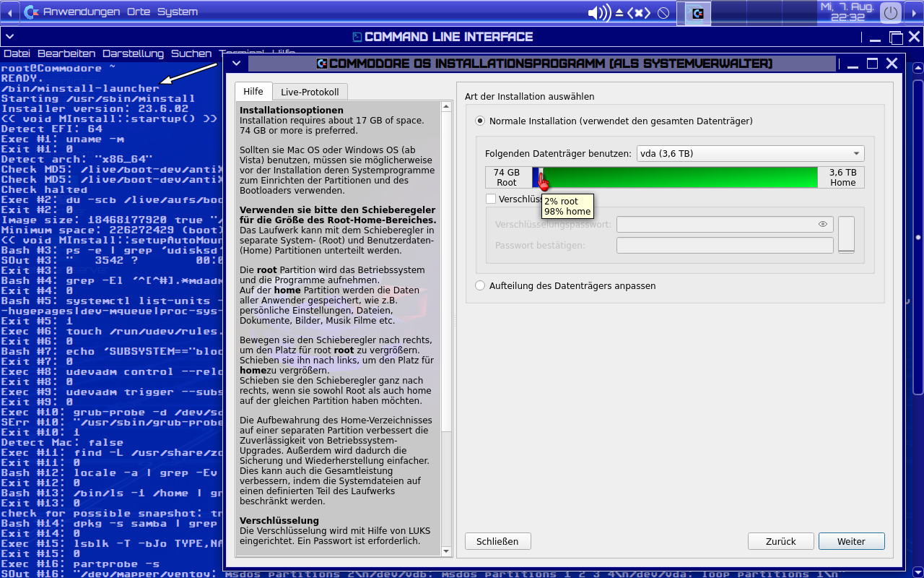Adjust the root/home partition slider handle
The height and width of the screenshot is (578, 924).
tap(539, 177)
